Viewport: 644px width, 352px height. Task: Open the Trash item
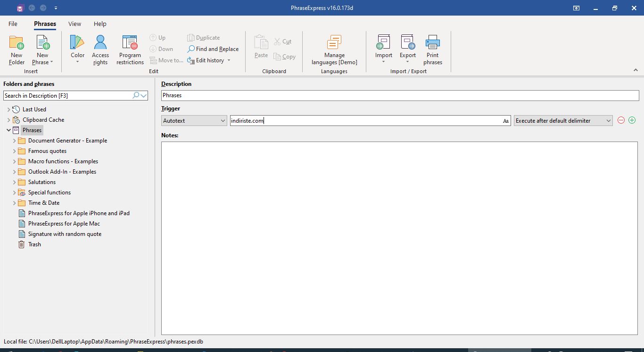point(34,244)
